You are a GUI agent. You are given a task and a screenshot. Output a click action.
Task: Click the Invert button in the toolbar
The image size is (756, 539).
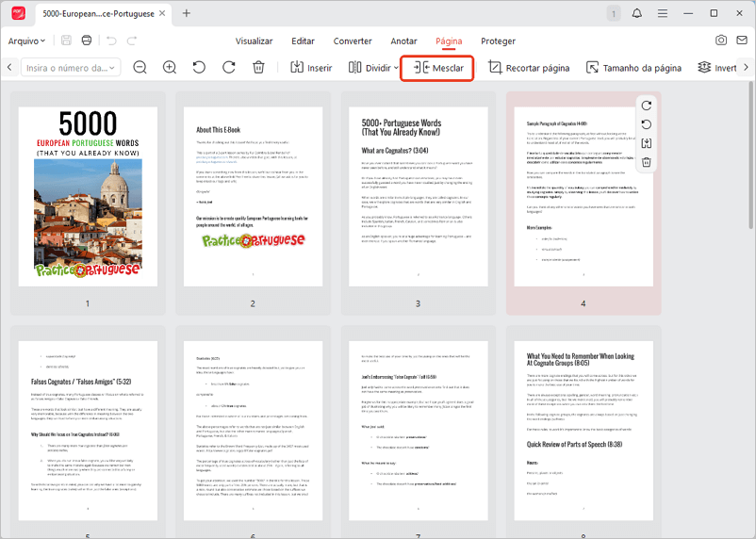(717, 68)
